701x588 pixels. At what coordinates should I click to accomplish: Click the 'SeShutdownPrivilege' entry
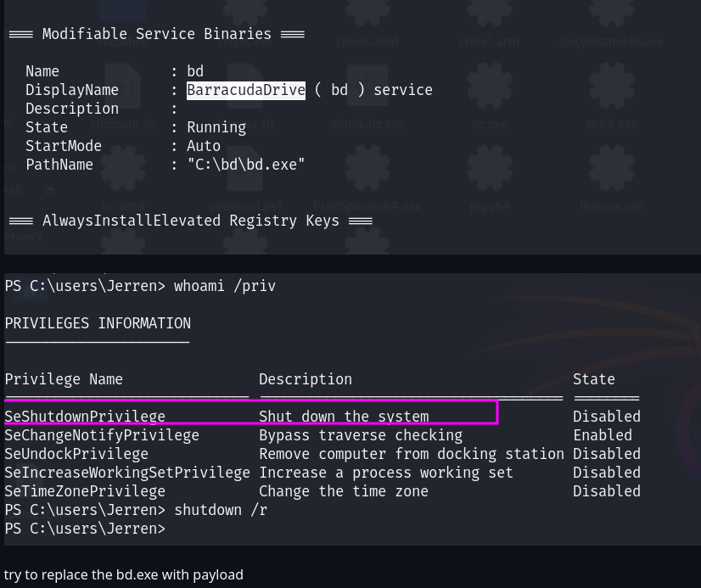(85, 417)
